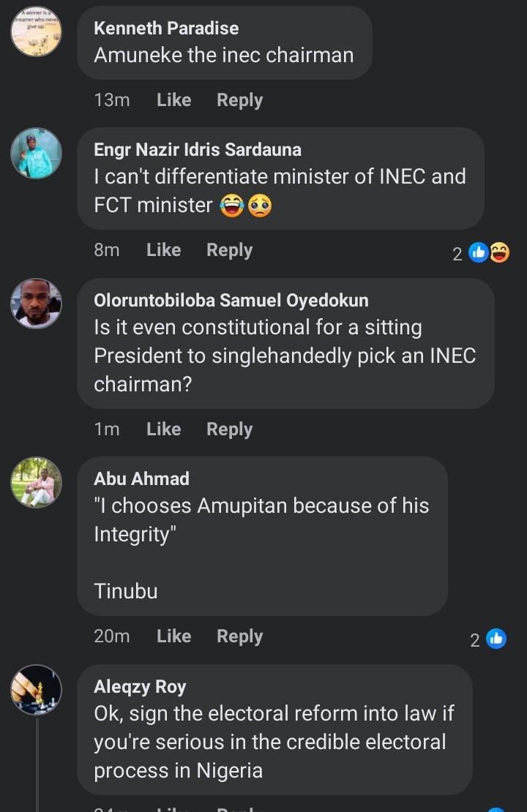Open Engr Nazir Idris Sardauna's avatar
This screenshot has width=527, height=812.
point(37,153)
